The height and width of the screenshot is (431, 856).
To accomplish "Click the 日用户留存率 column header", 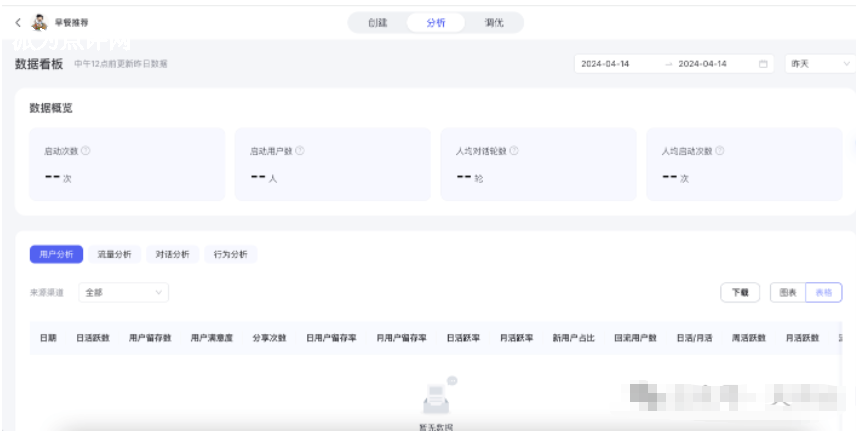I will [x=331, y=338].
